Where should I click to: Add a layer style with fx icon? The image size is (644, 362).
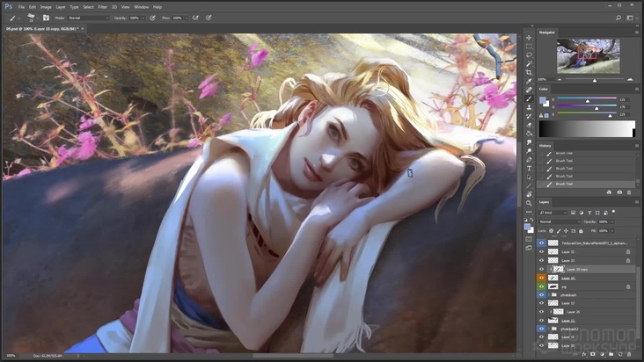[583, 354]
